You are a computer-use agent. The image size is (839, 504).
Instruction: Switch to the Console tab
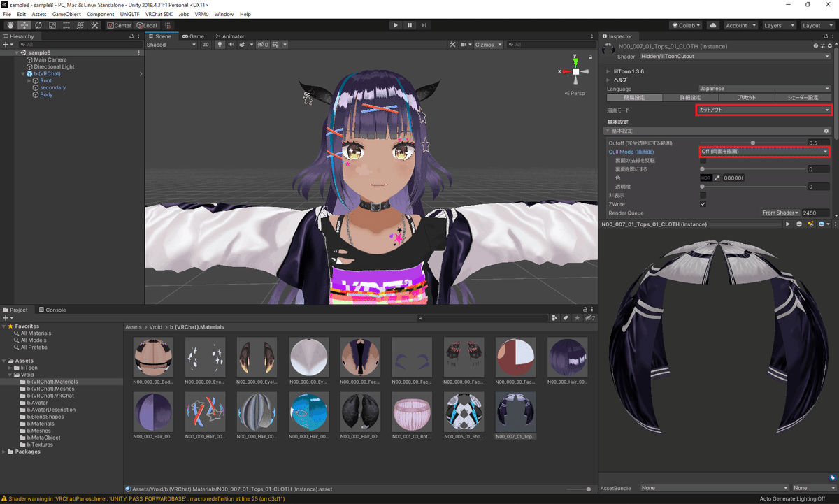(52, 310)
